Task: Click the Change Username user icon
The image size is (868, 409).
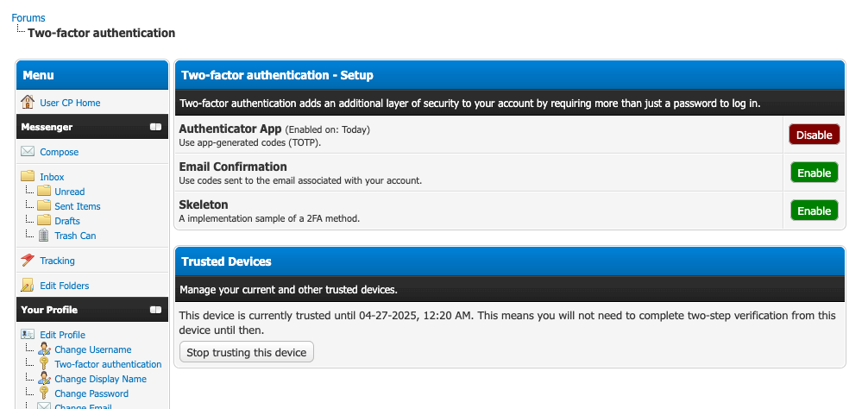Action: tap(44, 349)
